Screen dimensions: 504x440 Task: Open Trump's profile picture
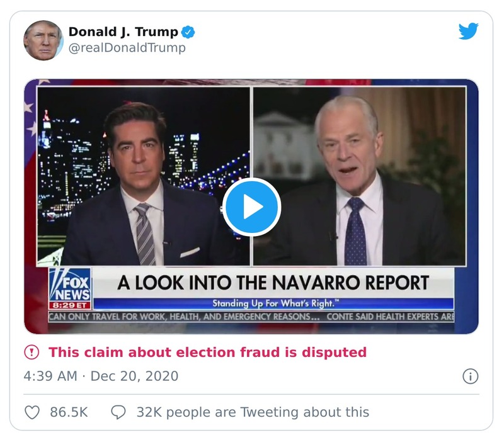[x=45, y=38]
